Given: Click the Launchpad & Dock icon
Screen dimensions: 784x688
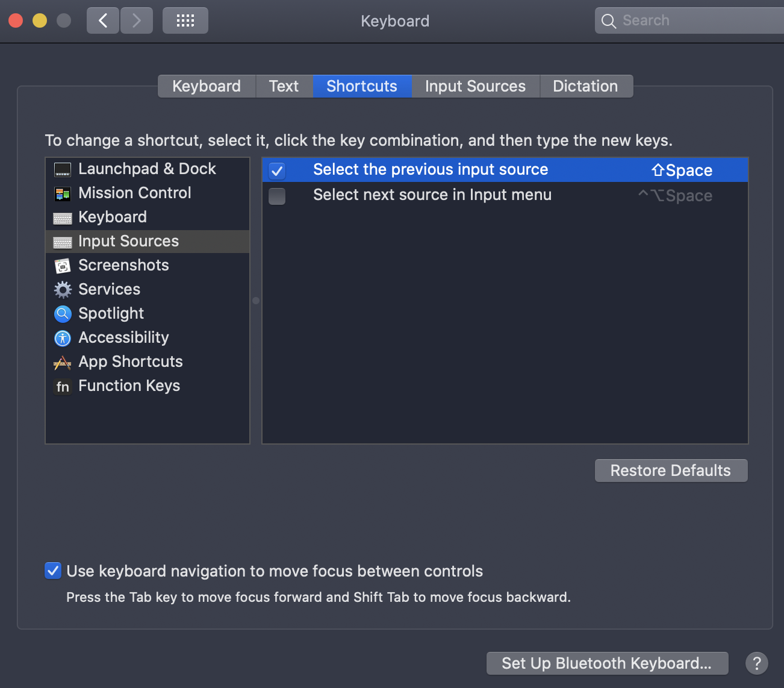Looking at the screenshot, I should (63, 170).
